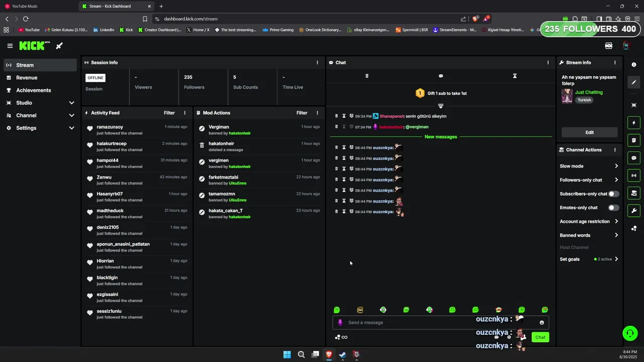Open Set goals with 2 active
644x362 pixels.
click(x=589, y=259)
